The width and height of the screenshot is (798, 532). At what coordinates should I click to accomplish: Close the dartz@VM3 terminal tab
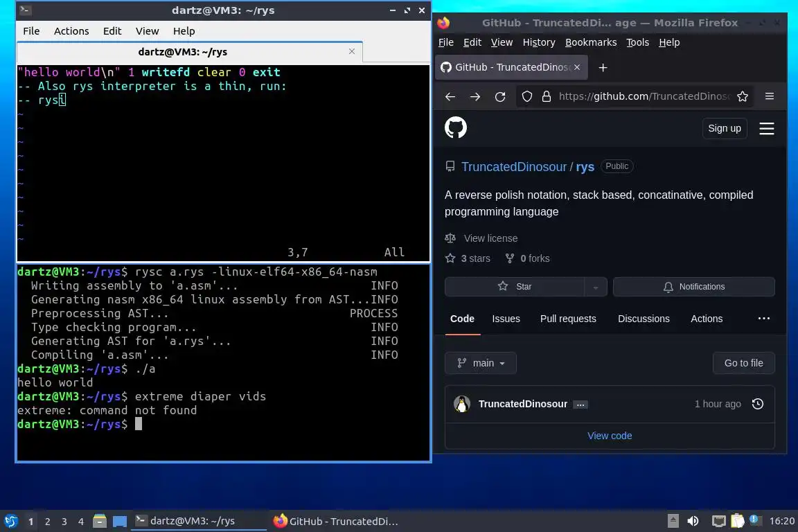[x=352, y=51]
